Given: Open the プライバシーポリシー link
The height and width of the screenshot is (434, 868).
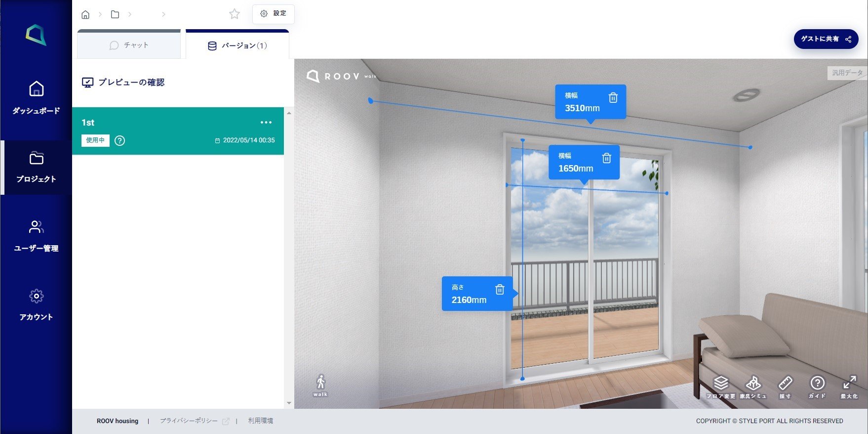Looking at the screenshot, I should coord(189,421).
